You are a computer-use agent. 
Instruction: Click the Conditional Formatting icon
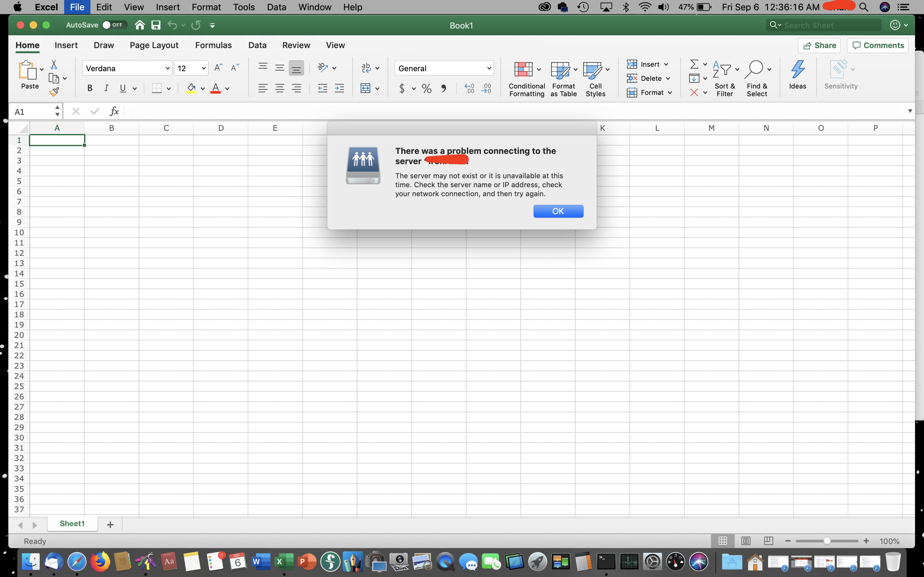coord(524,70)
